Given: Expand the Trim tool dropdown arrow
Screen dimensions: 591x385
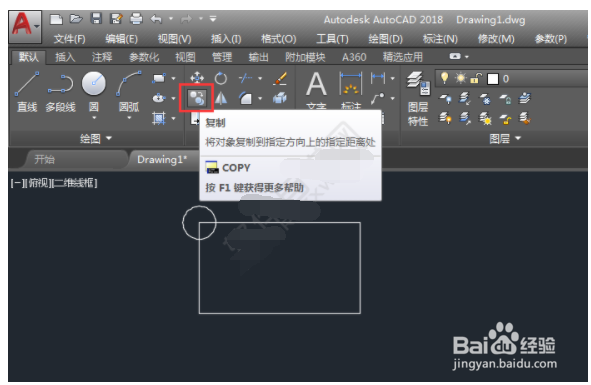Looking at the screenshot, I should coord(260,78).
